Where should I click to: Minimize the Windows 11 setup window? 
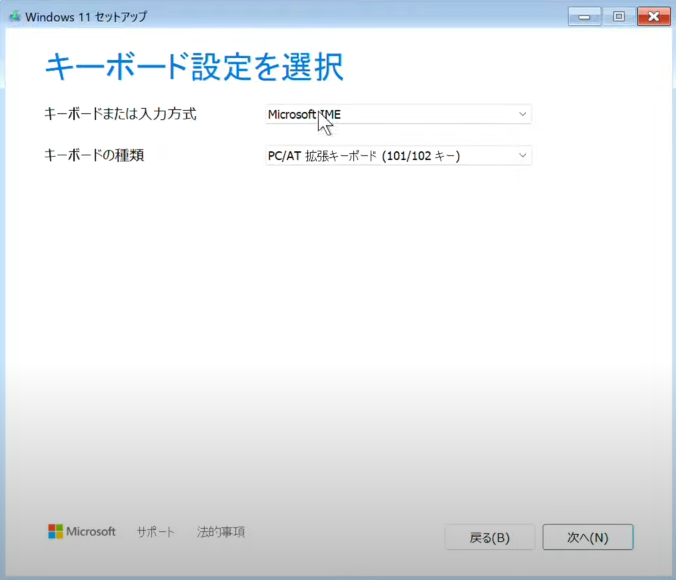pos(585,17)
